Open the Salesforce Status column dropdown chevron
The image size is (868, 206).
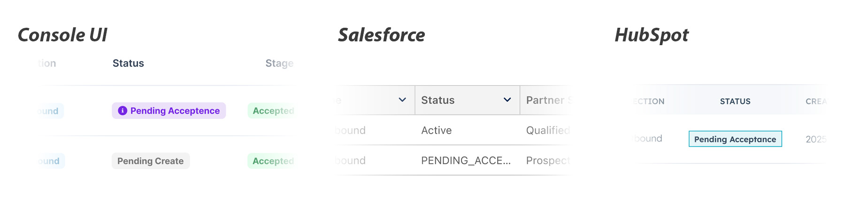(507, 100)
